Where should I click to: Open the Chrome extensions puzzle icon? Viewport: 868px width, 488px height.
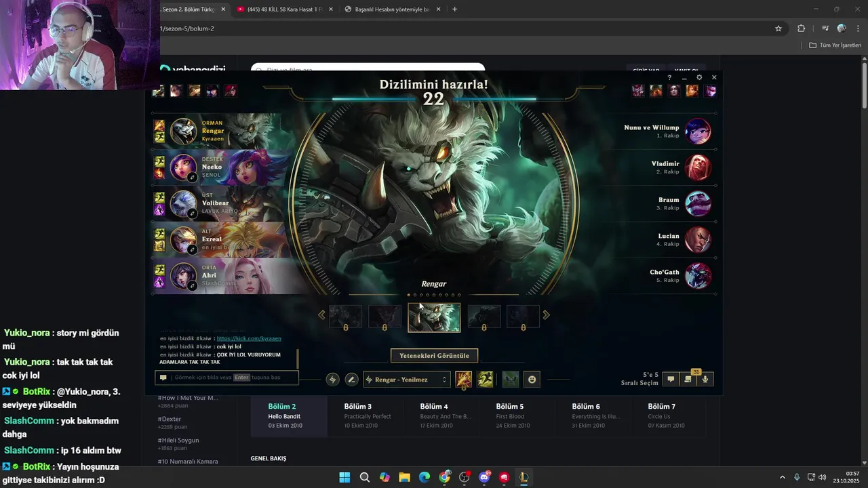802,28
